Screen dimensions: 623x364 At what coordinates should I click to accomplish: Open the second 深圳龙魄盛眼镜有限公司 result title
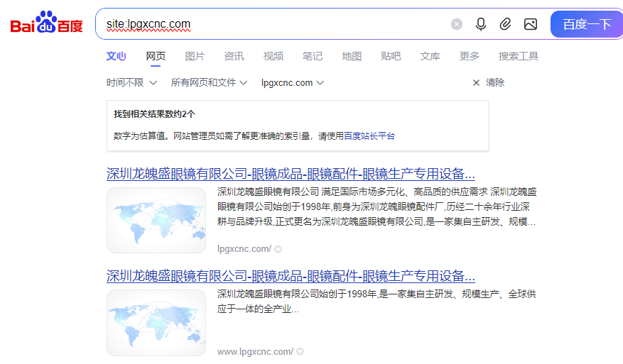(x=291, y=276)
